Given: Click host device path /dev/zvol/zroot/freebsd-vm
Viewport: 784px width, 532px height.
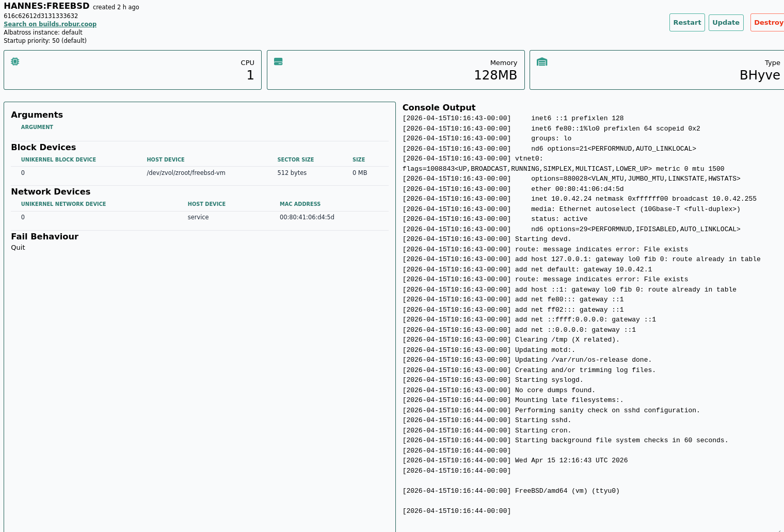Looking at the screenshot, I should click(x=185, y=172).
